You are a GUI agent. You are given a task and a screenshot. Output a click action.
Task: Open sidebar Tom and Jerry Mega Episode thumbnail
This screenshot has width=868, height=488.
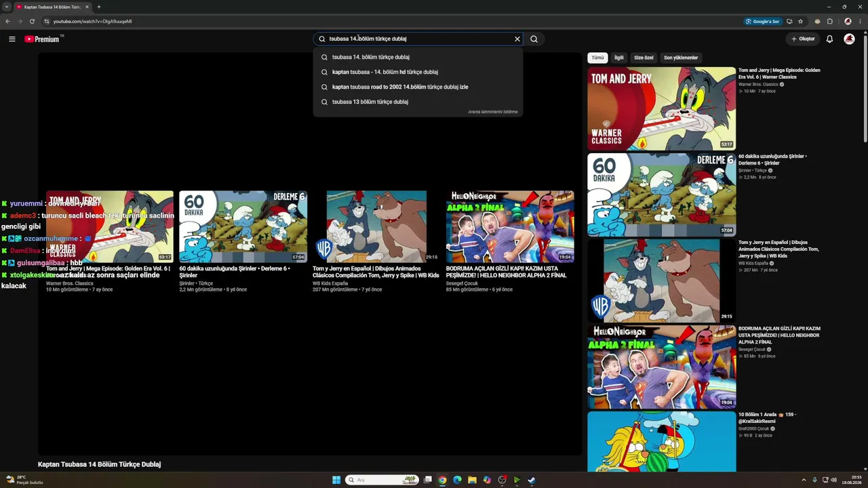click(661, 108)
